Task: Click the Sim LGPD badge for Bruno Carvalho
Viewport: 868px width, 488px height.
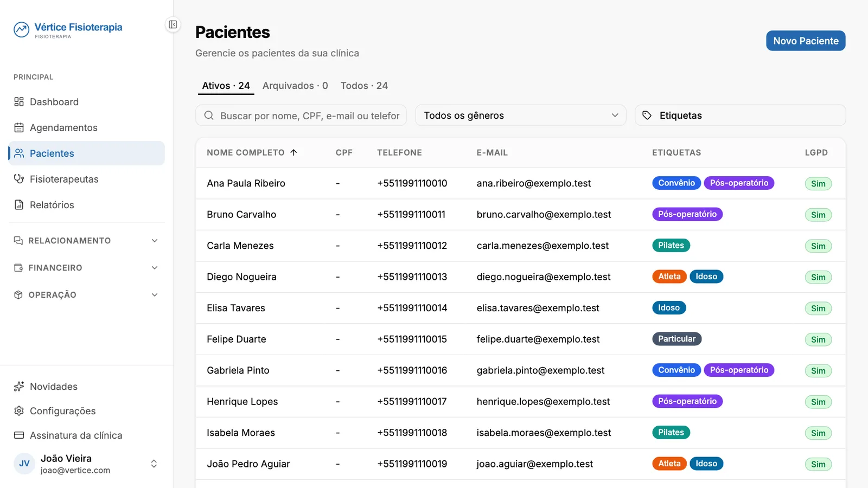Action: (818, 215)
